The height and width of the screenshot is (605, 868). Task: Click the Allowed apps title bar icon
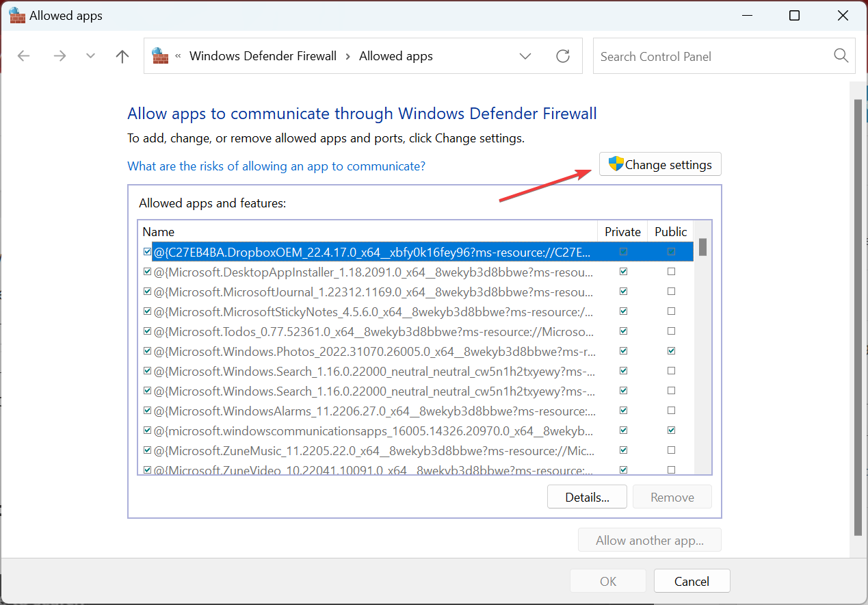pyautogui.click(x=17, y=15)
